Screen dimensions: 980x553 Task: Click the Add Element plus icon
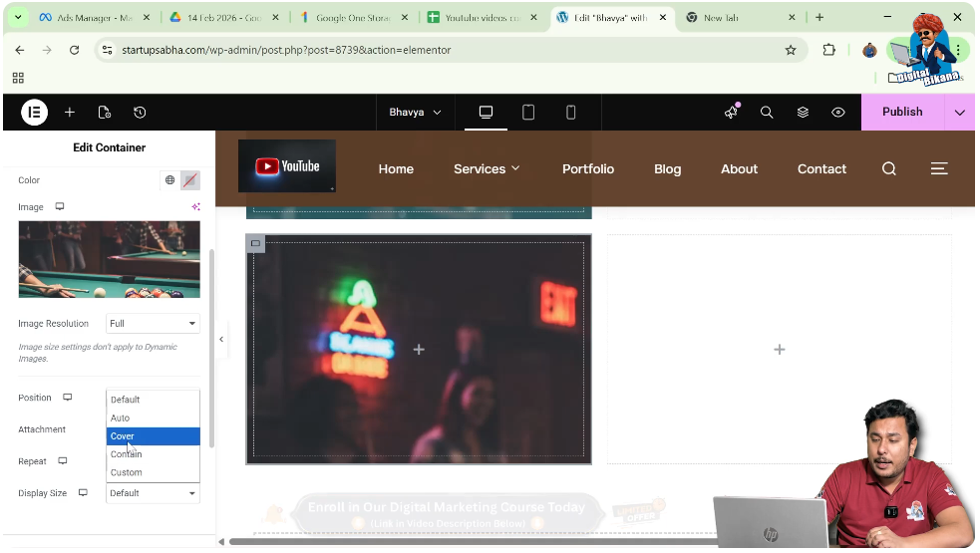point(70,113)
